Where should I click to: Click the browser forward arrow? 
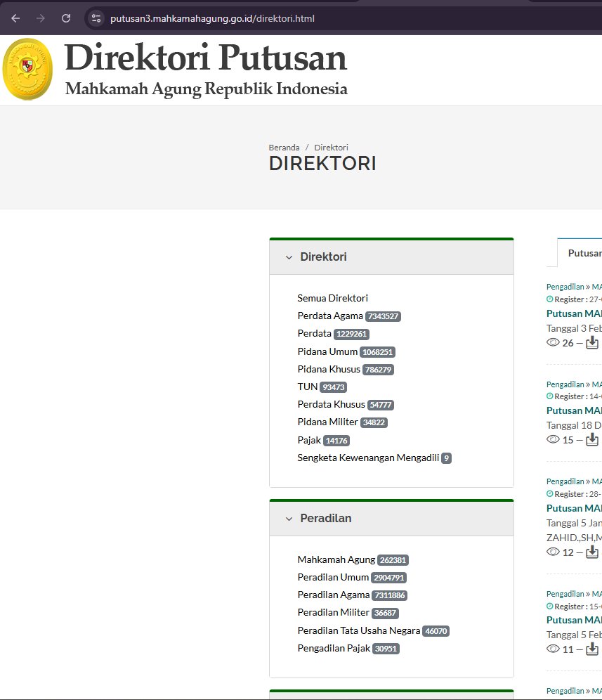coord(41,18)
